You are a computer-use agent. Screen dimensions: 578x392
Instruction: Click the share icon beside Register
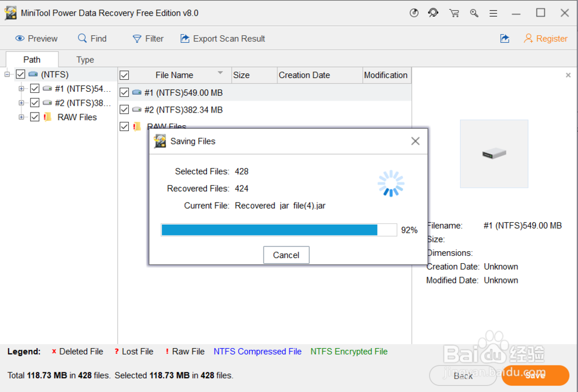[505, 38]
